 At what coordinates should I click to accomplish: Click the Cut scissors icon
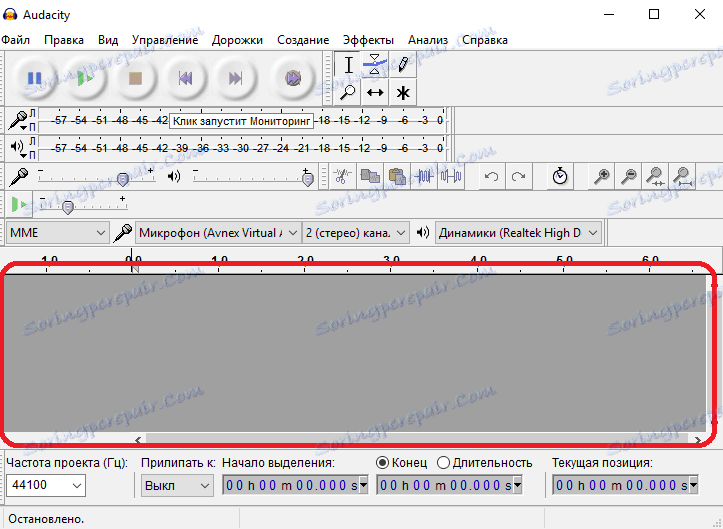point(341,176)
